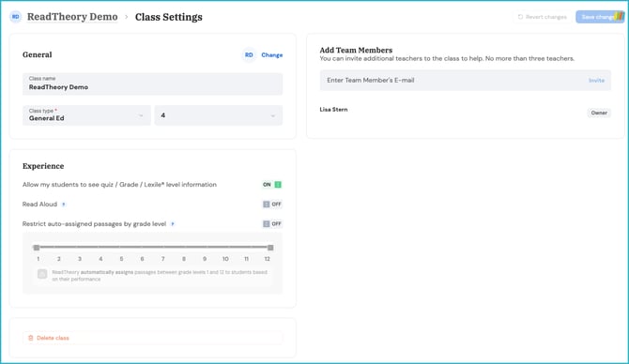629x364 pixels.
Task: Enable the Read Aloud toggle
Action: pos(272,205)
